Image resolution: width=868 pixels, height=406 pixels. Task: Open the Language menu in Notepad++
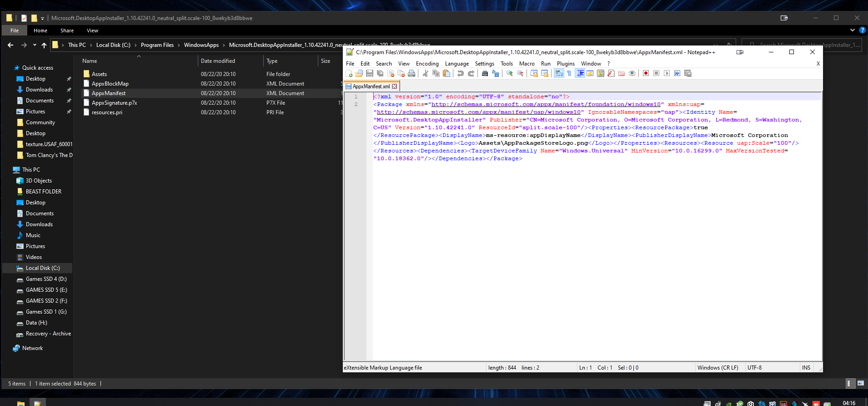[x=457, y=64]
